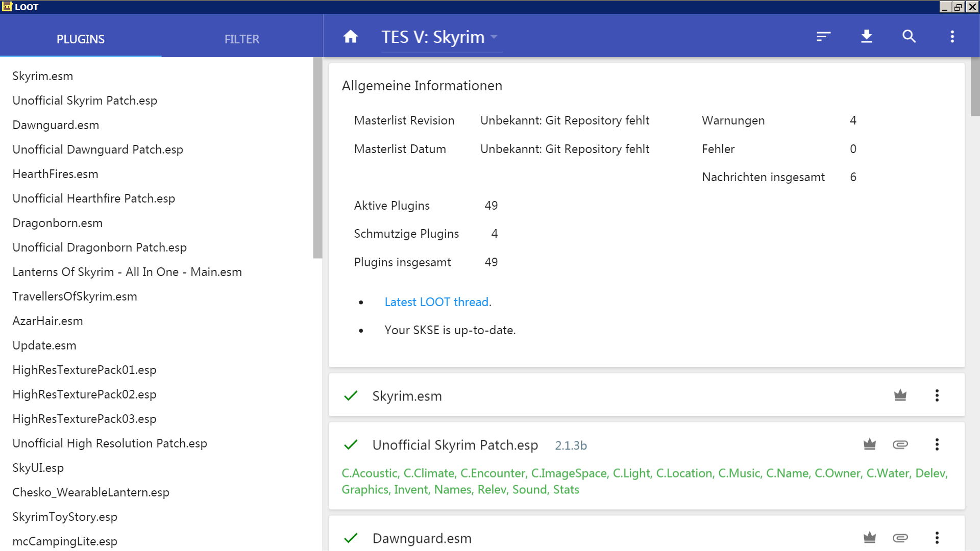Viewport: 980px width, 551px height.
Task: Select SkyUI.esp in the sidebar
Action: coord(38,468)
